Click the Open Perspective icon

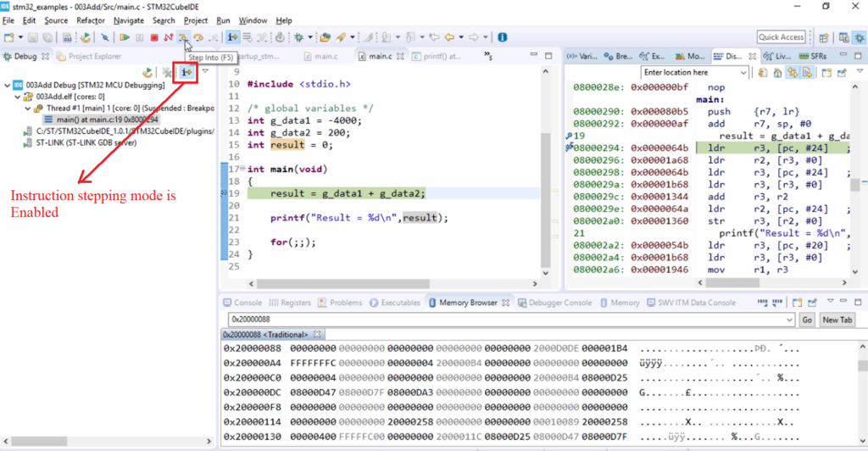pos(824,37)
